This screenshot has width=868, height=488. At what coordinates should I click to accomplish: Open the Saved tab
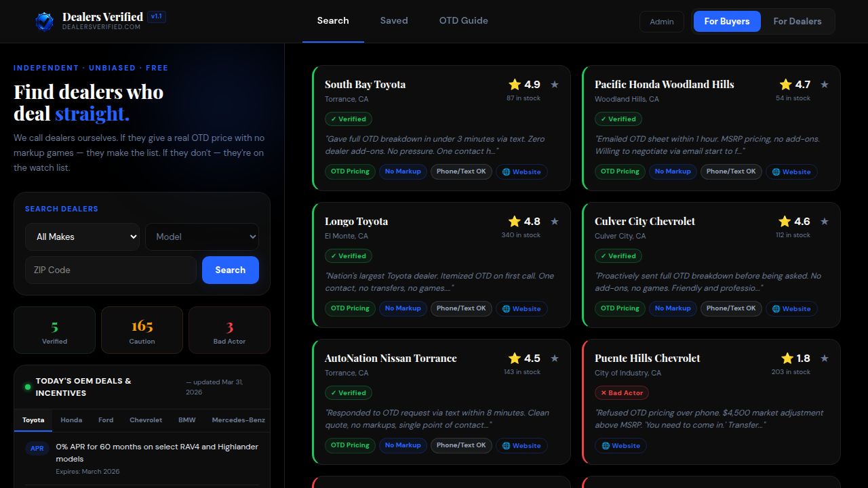pyautogui.click(x=394, y=20)
